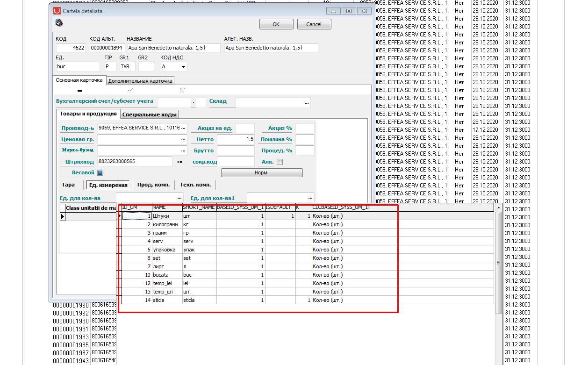Click the <= button next to barcode field
This screenshot has height=365, width=588.
click(179, 162)
